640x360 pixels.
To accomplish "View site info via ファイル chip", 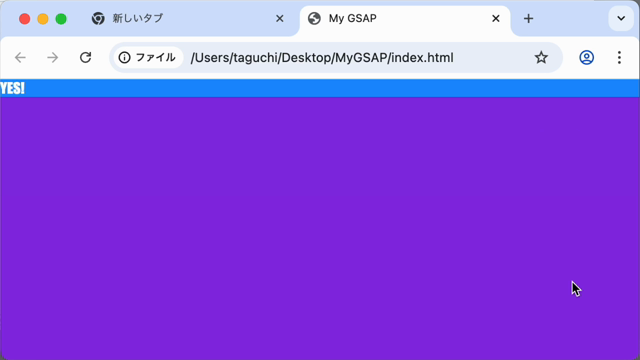I will click(147, 58).
